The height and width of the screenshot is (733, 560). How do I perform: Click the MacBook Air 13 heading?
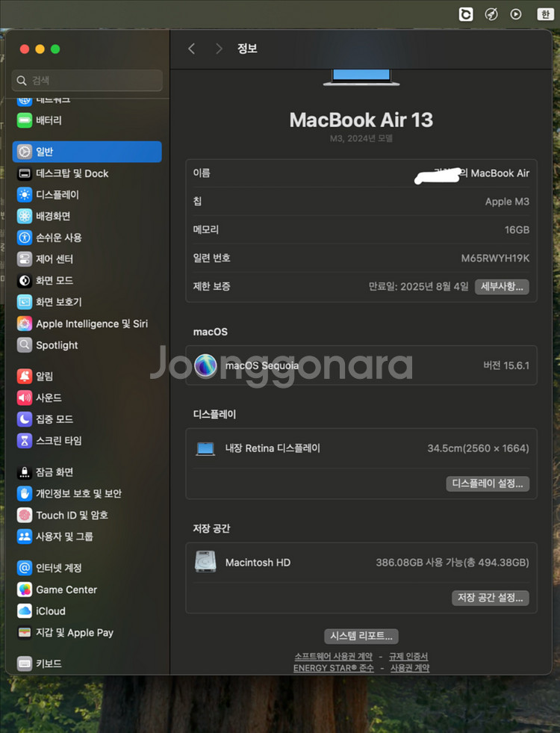point(361,120)
